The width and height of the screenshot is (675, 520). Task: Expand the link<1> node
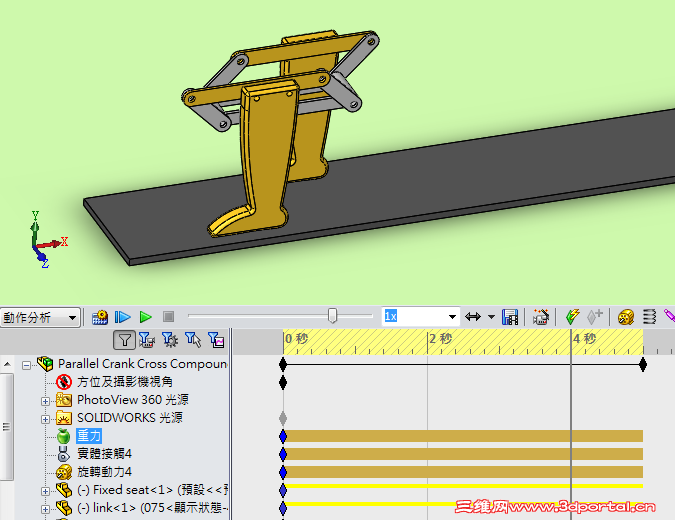tap(45, 509)
